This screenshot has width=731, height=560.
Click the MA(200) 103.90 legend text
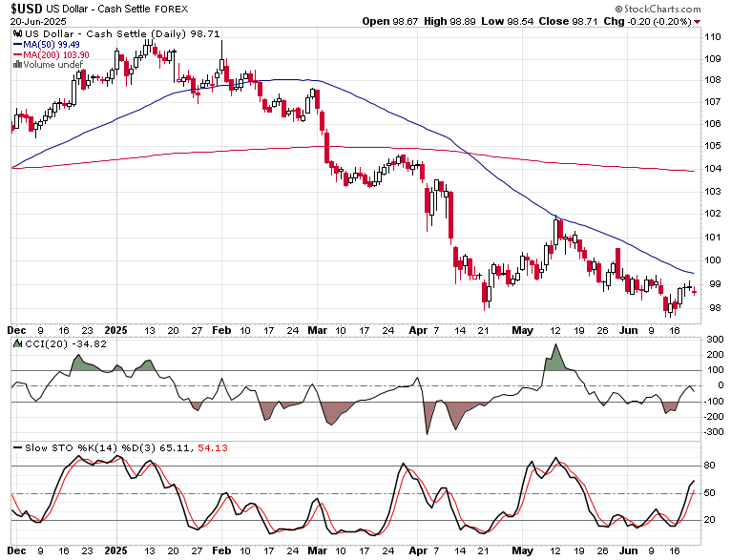pyautogui.click(x=56, y=54)
